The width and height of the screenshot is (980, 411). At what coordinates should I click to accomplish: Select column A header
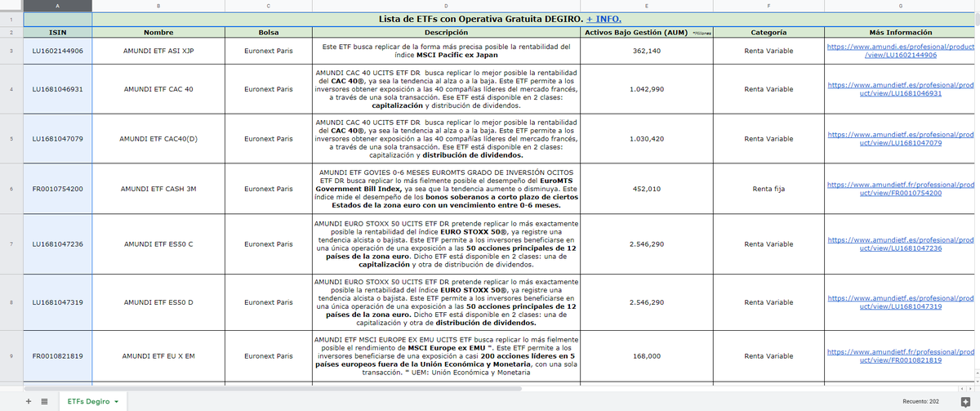(58, 6)
